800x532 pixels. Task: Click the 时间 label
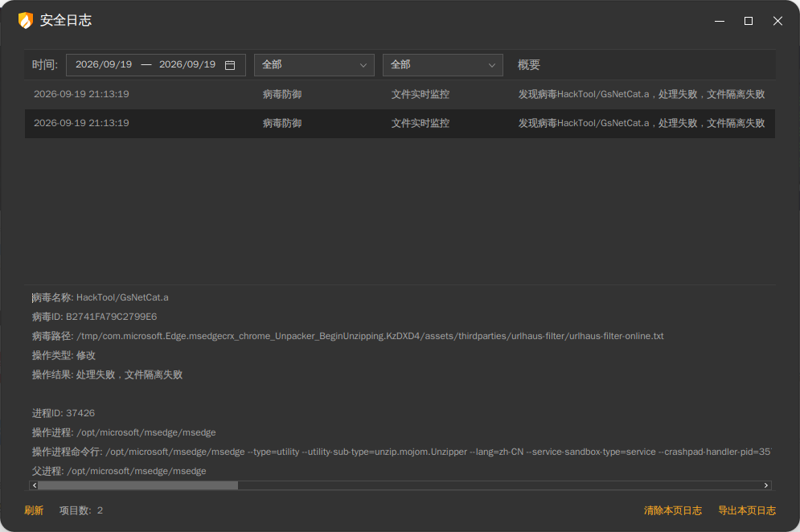pyautogui.click(x=45, y=65)
